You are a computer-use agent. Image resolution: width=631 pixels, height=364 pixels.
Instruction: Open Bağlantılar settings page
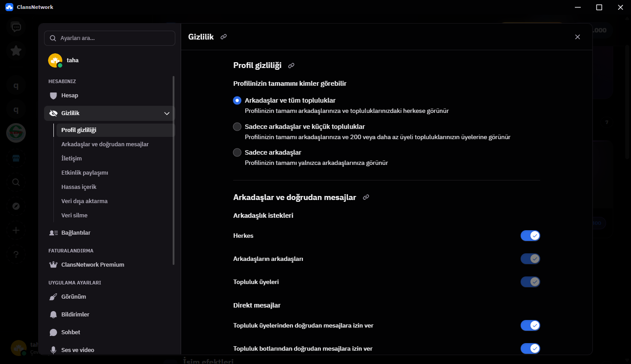pos(109,233)
